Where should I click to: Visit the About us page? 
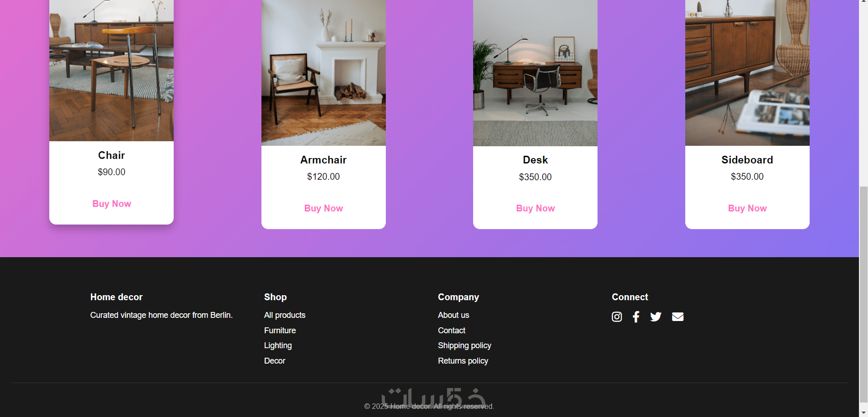[x=453, y=315]
